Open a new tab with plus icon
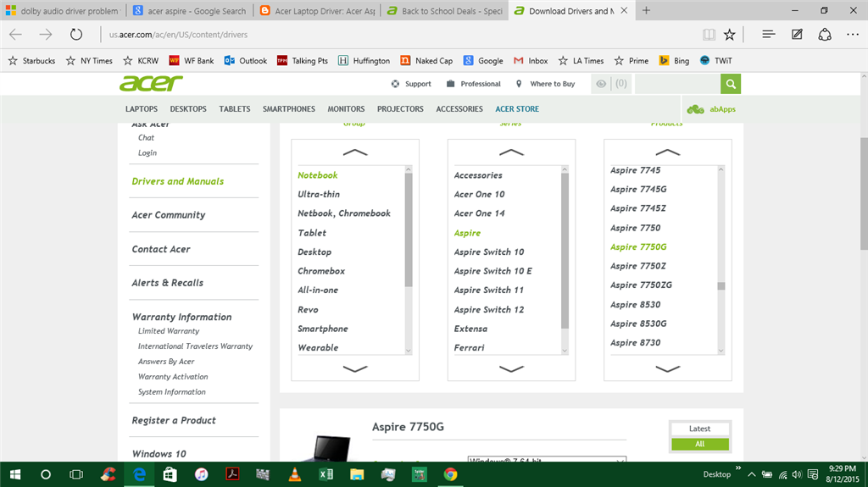The width and height of the screenshot is (868, 487). (646, 10)
